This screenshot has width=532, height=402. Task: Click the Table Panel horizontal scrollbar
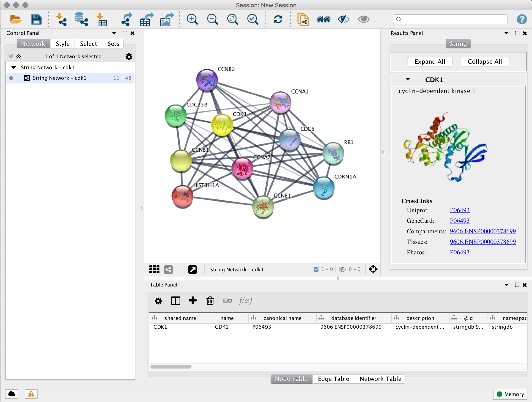(171, 367)
